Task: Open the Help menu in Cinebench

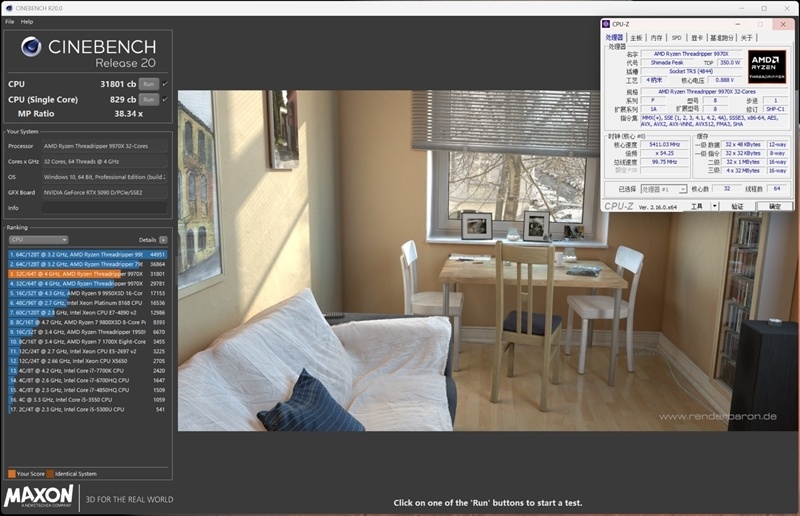Action: click(x=27, y=21)
